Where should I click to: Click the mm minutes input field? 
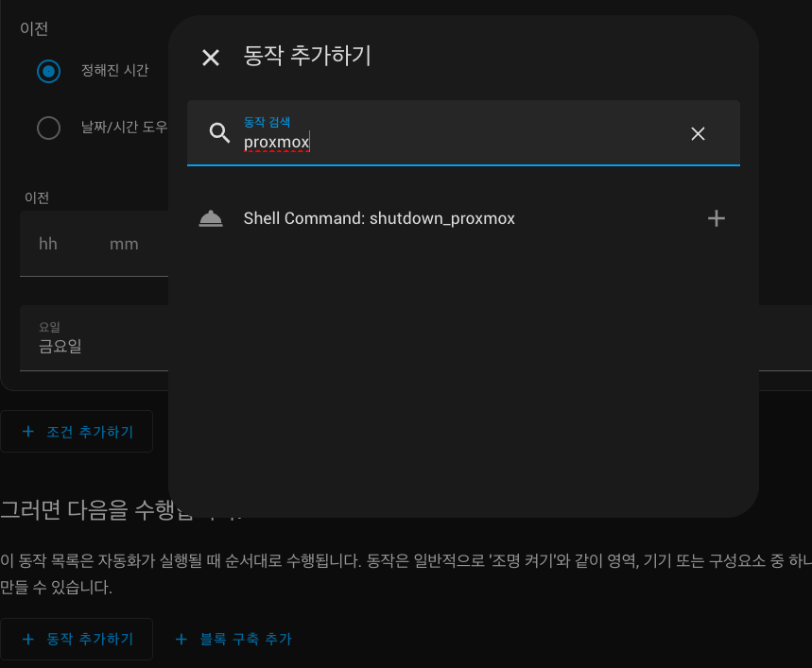[124, 245]
